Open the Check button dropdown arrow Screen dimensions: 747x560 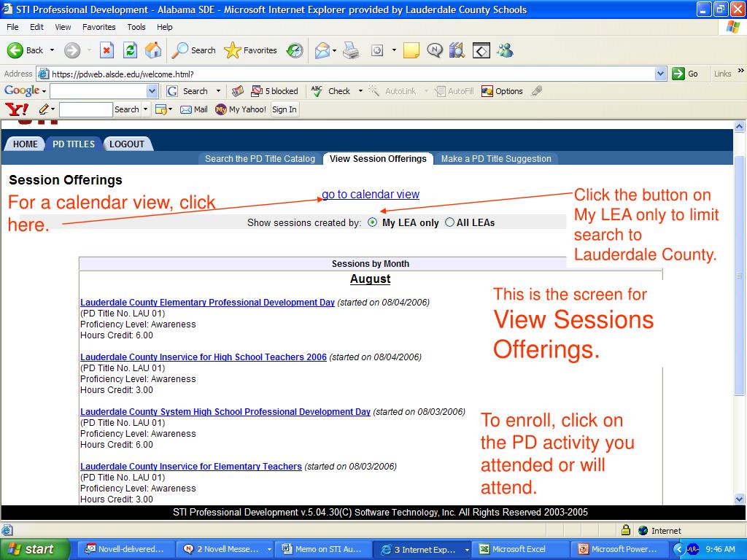click(x=360, y=91)
